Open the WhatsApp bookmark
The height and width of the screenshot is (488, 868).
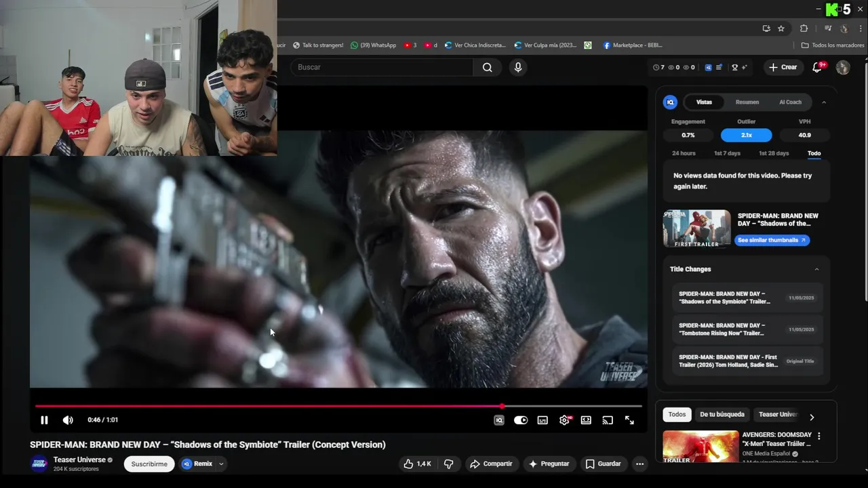[373, 45]
